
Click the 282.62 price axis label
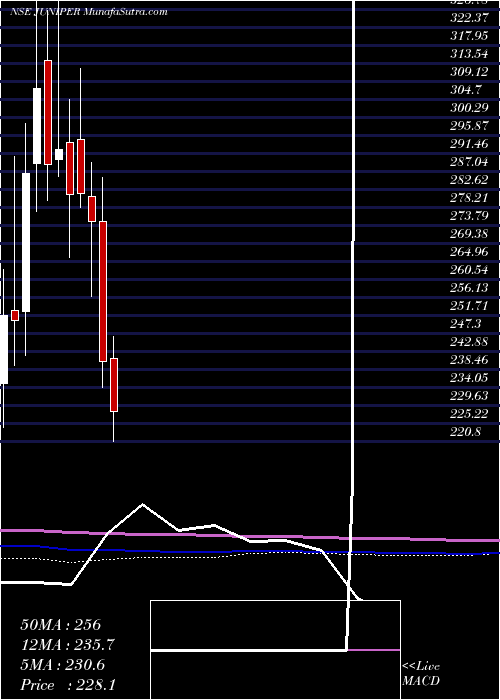pyautogui.click(x=469, y=179)
